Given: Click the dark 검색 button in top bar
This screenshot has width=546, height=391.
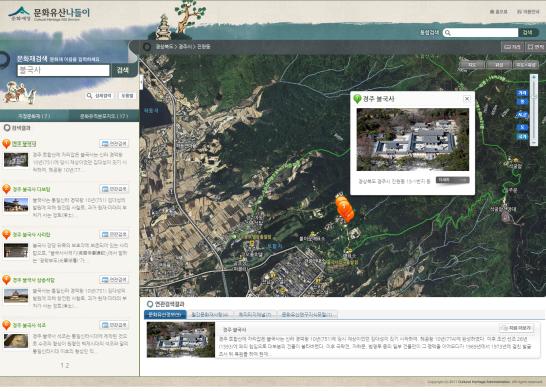Looking at the screenshot, I should pyautogui.click(x=528, y=33).
